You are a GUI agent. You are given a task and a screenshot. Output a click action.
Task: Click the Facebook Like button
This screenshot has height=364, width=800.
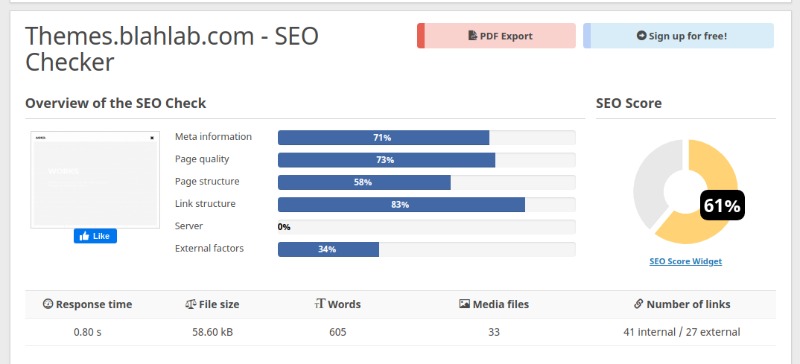pyautogui.click(x=95, y=236)
